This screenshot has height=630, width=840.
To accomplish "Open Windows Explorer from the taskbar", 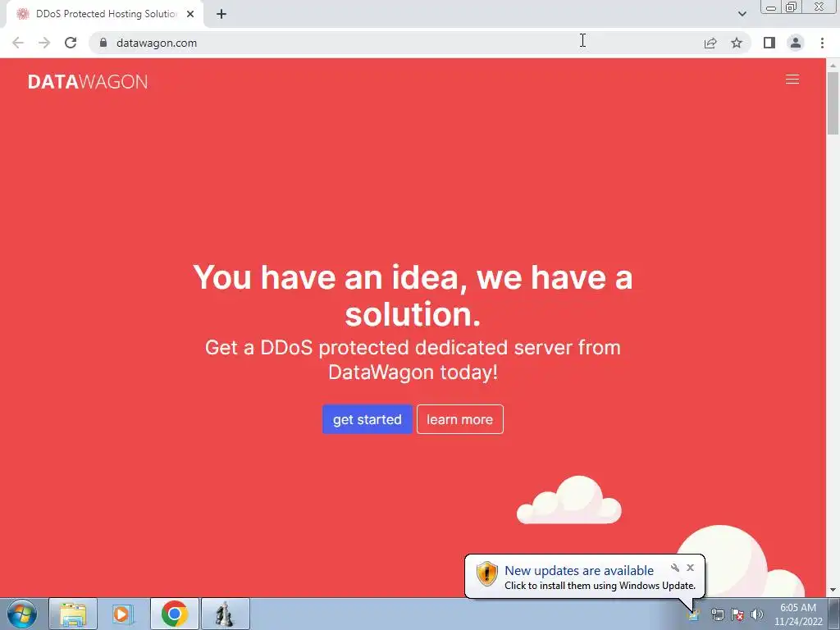I will click(x=73, y=614).
